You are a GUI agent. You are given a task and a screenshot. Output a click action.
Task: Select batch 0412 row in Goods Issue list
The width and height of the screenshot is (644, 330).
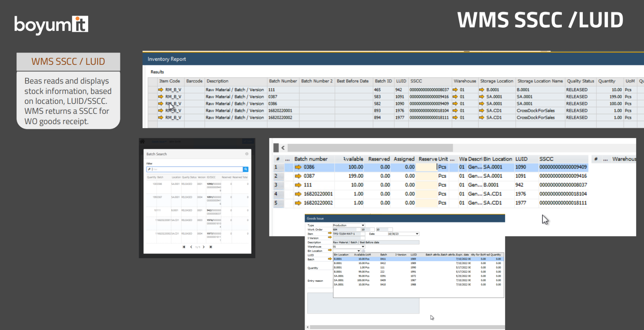point(418,263)
